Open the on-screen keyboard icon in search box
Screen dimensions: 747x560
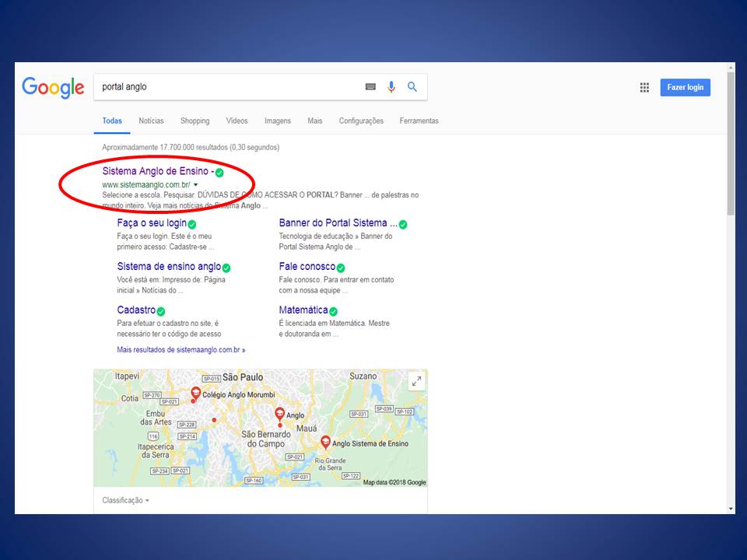pos(370,86)
